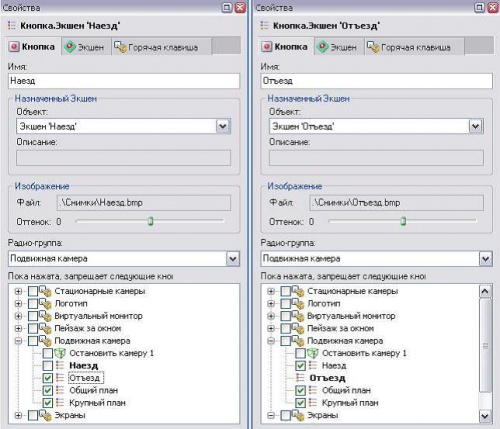Screen dimensions: 500x429
Task: Switch to Экшен tab in left panel
Action: [x=84, y=47]
